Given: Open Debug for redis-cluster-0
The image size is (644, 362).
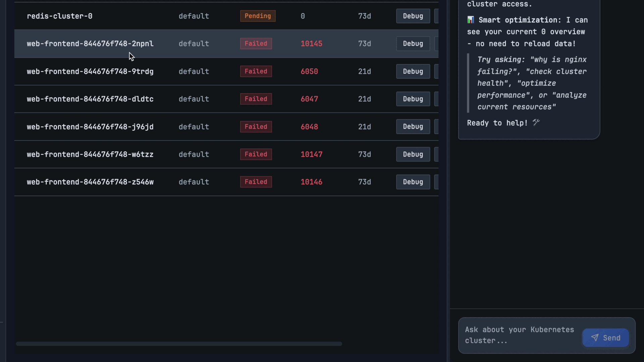Looking at the screenshot, I should pos(413,16).
